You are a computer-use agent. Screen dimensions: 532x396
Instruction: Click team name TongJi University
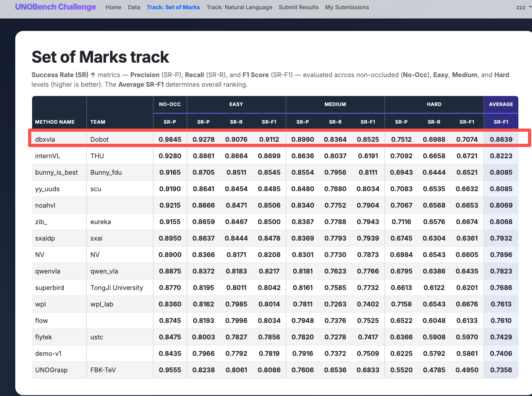click(x=117, y=288)
